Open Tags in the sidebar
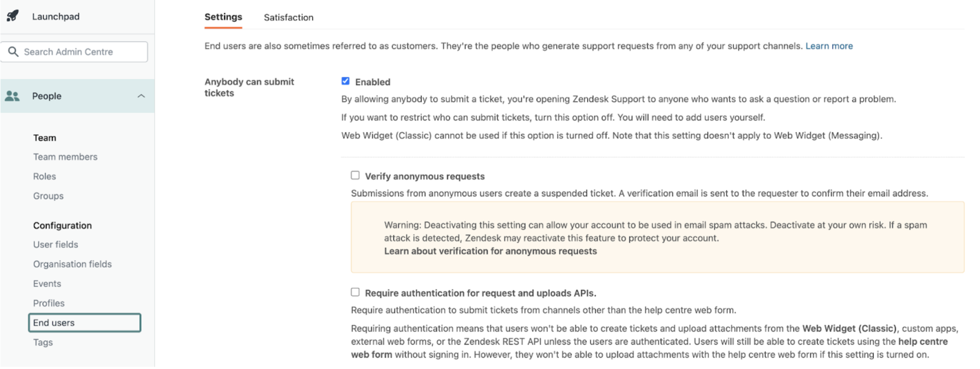 click(43, 342)
